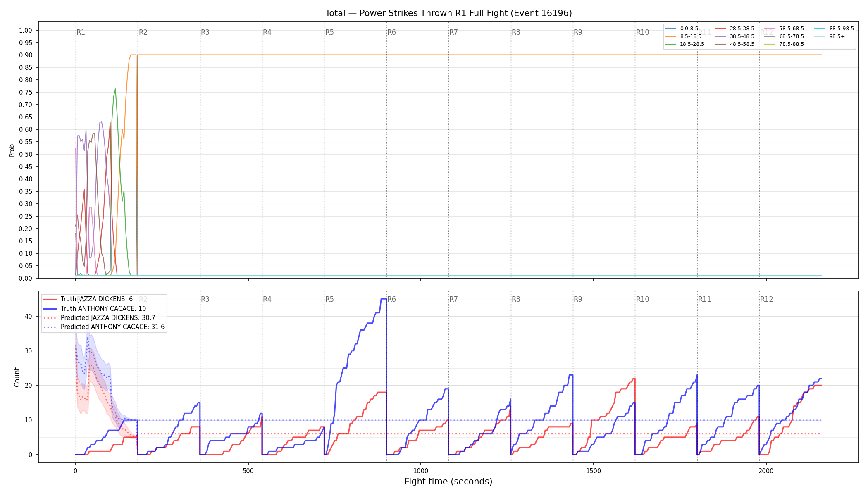868x496 pixels.
Task: Click the R11 round marker in the bottom plot
Action: (x=705, y=299)
